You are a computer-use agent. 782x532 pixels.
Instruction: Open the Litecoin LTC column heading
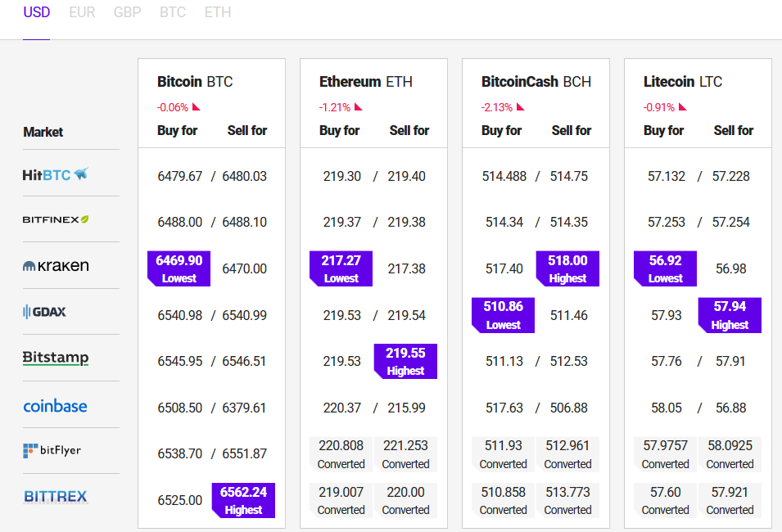point(683,81)
